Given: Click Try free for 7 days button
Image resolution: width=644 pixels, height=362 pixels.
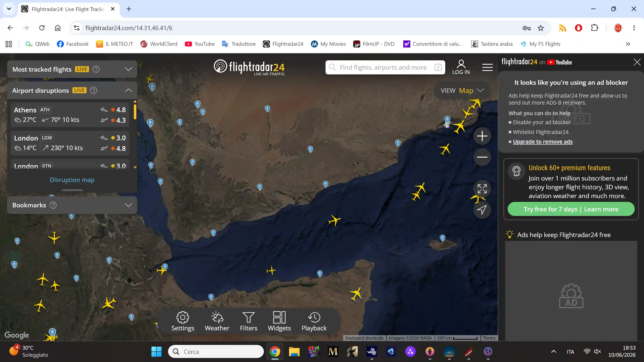Looking at the screenshot, I should click(x=571, y=209).
